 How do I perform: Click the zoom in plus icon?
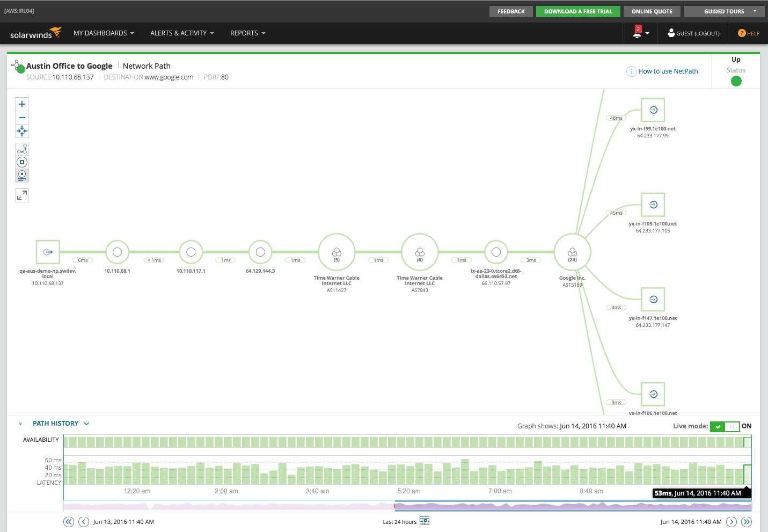pyautogui.click(x=22, y=104)
